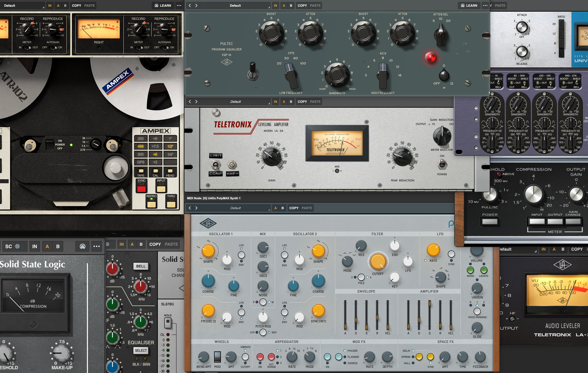Click the SELECT button under EQUALISER
Viewport: 588px width, 373px height.
(x=141, y=350)
